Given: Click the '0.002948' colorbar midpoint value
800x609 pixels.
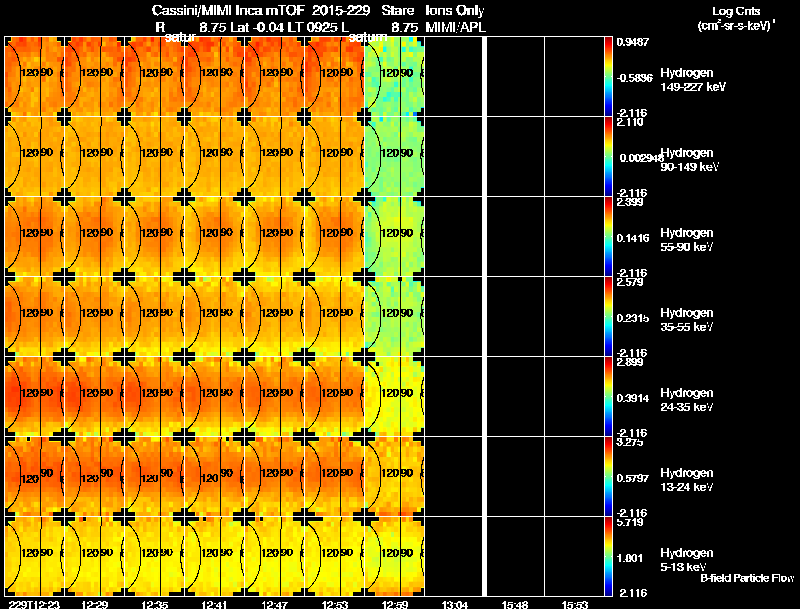Looking at the screenshot, I should click(641, 158).
